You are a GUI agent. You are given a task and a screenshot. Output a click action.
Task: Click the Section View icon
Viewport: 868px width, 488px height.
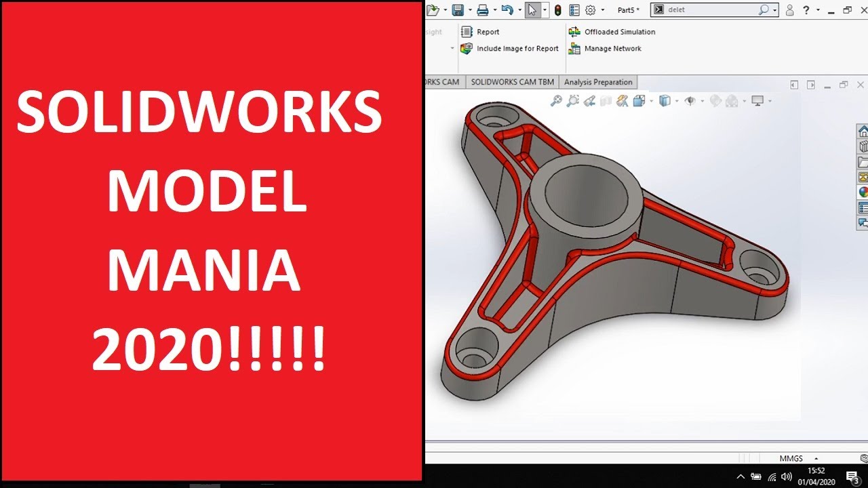pos(606,101)
